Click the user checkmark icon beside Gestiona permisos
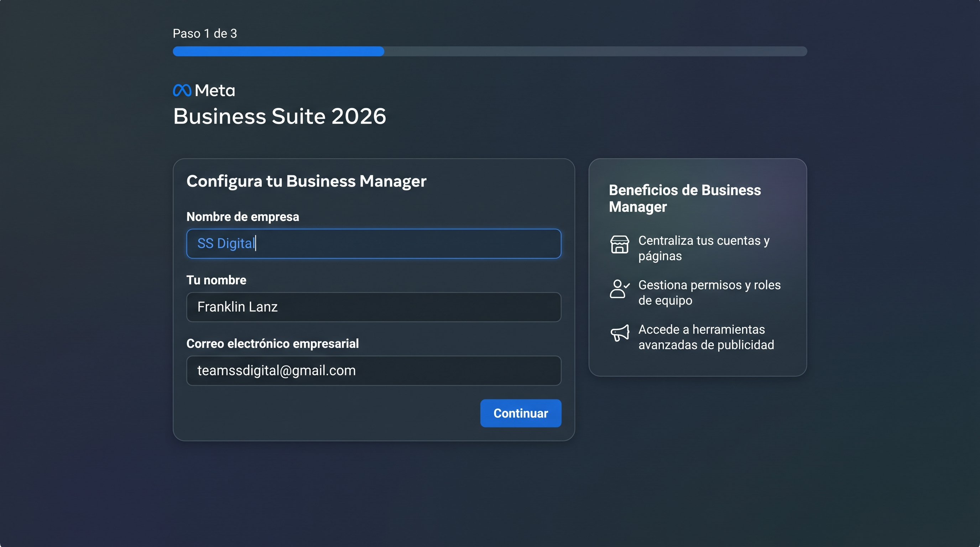 point(620,289)
